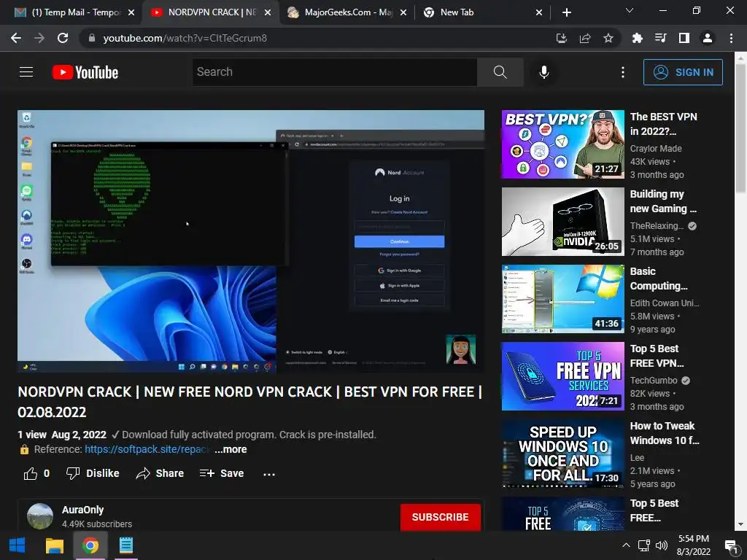
Task: Switch to New Tab tab
Action: coord(482,12)
